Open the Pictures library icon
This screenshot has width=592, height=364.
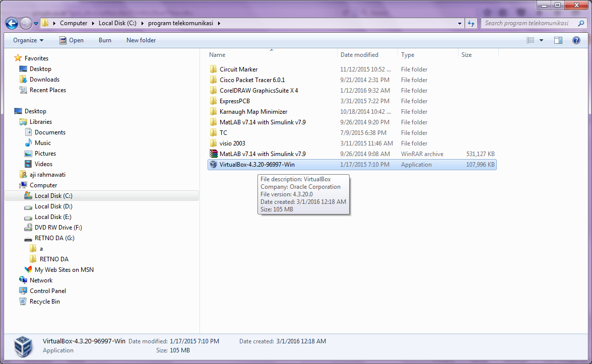pos(28,154)
